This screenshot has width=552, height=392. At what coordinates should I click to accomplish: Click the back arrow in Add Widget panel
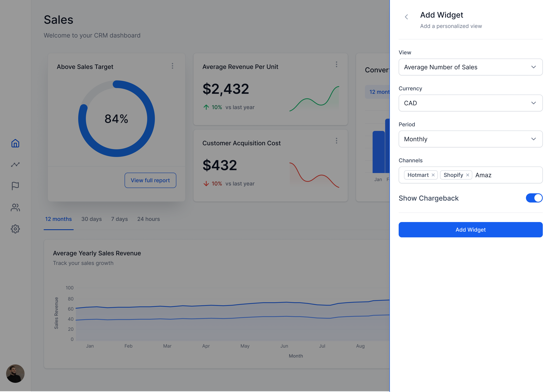[x=406, y=17]
